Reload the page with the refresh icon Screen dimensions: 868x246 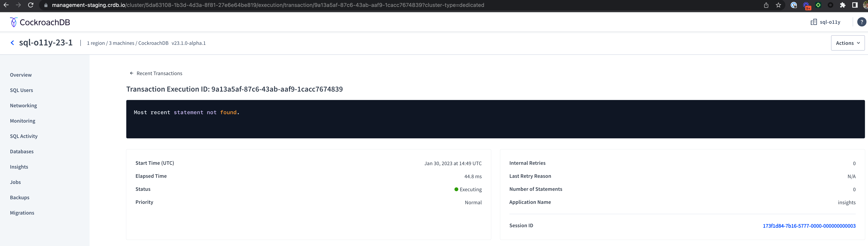(31, 5)
